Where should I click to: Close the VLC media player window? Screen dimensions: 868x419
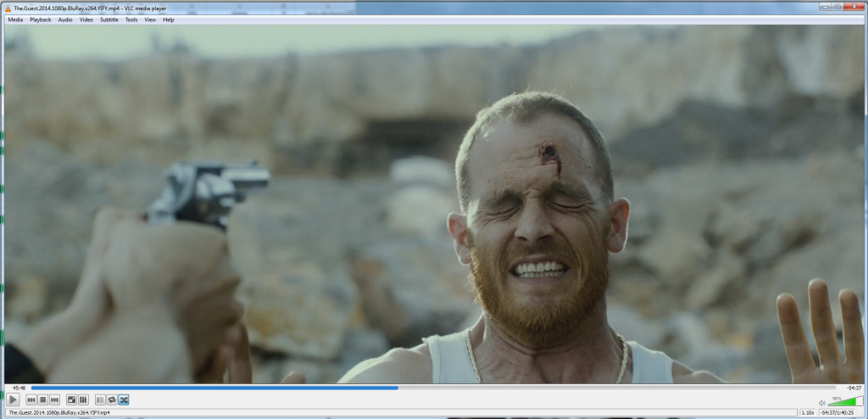tap(854, 6)
